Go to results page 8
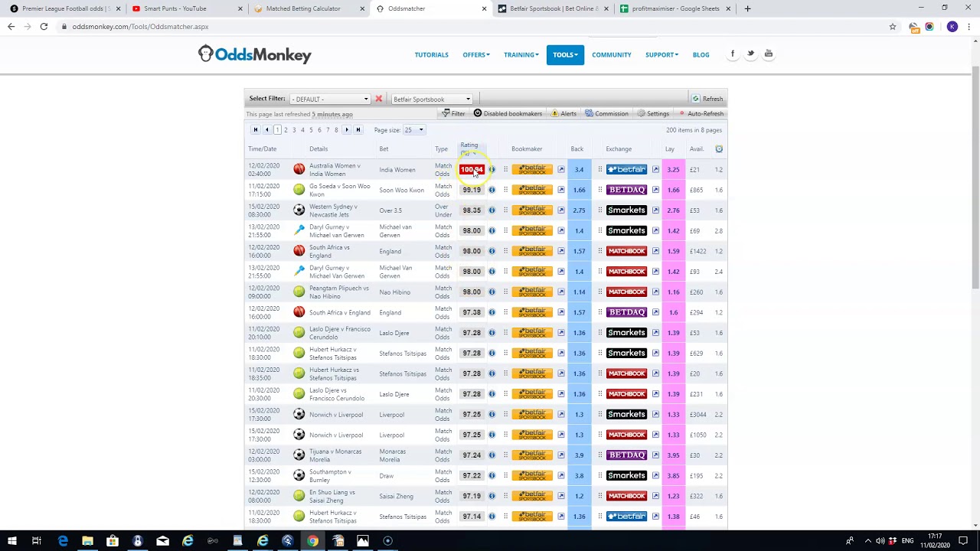 click(x=336, y=130)
